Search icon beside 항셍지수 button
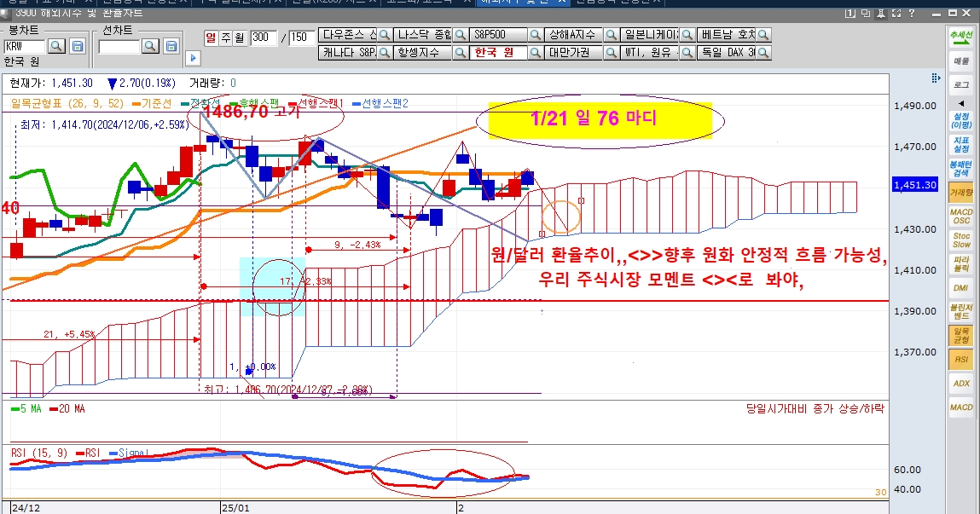This screenshot has height=514, width=980. pyautogui.click(x=460, y=53)
